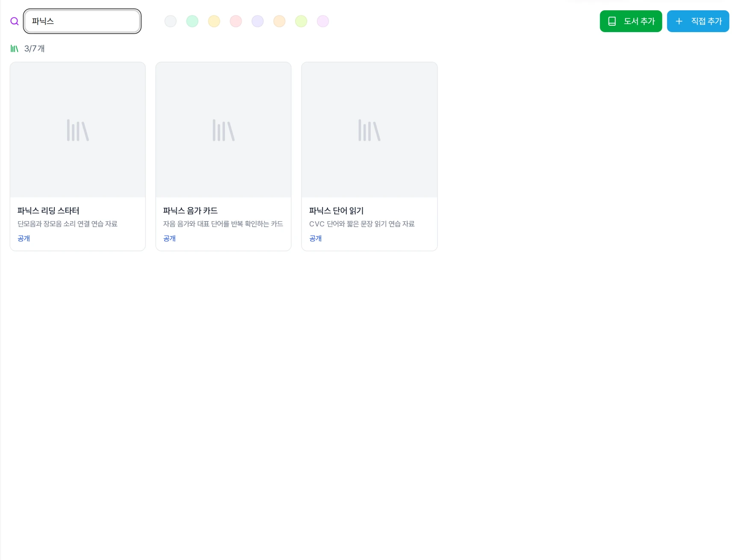Image resolution: width=739 pixels, height=560 pixels.
Task: Open the 파닉스 리딩 스타터 cover thumbnail
Action: click(x=78, y=130)
